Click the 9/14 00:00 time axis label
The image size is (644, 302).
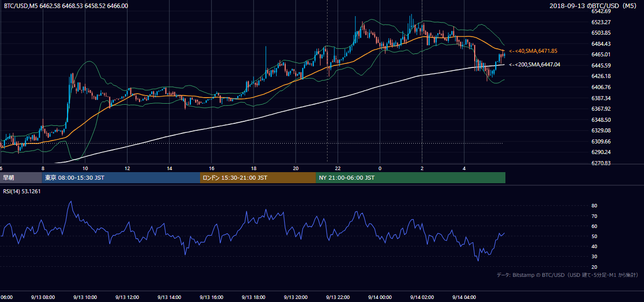tap(380, 297)
